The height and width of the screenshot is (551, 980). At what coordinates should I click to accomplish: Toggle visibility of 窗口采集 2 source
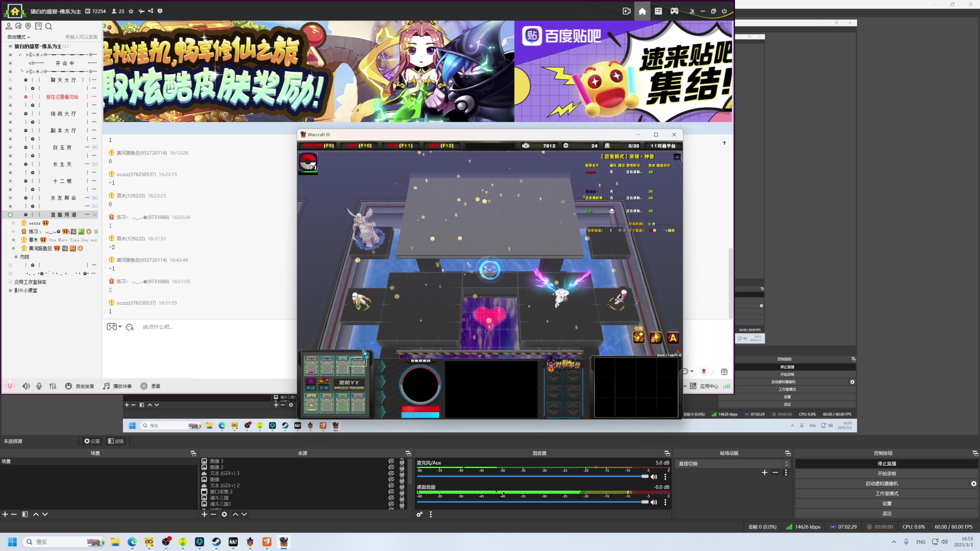point(391,492)
